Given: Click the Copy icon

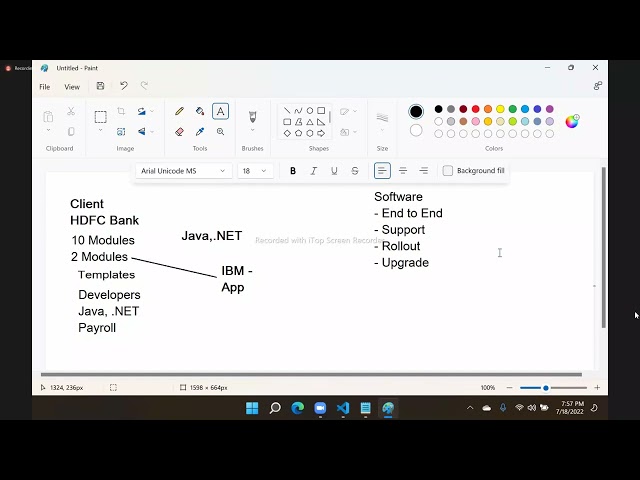Looking at the screenshot, I should [x=71, y=131].
